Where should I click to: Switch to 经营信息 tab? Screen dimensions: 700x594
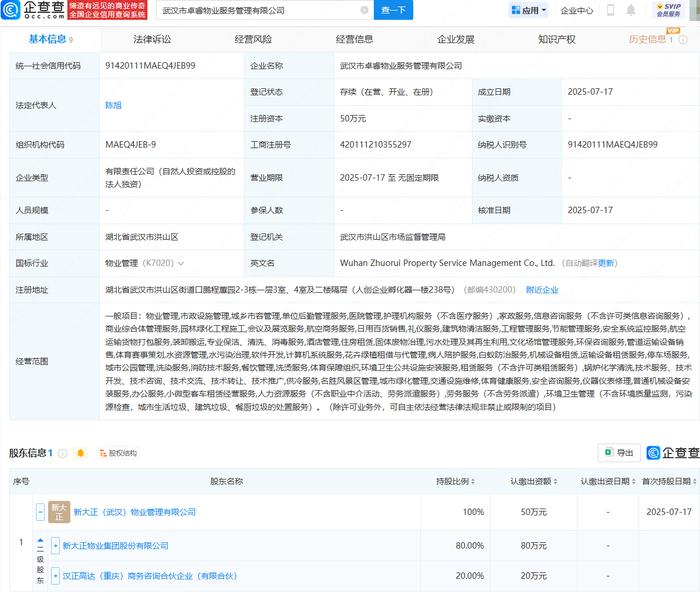click(x=354, y=39)
